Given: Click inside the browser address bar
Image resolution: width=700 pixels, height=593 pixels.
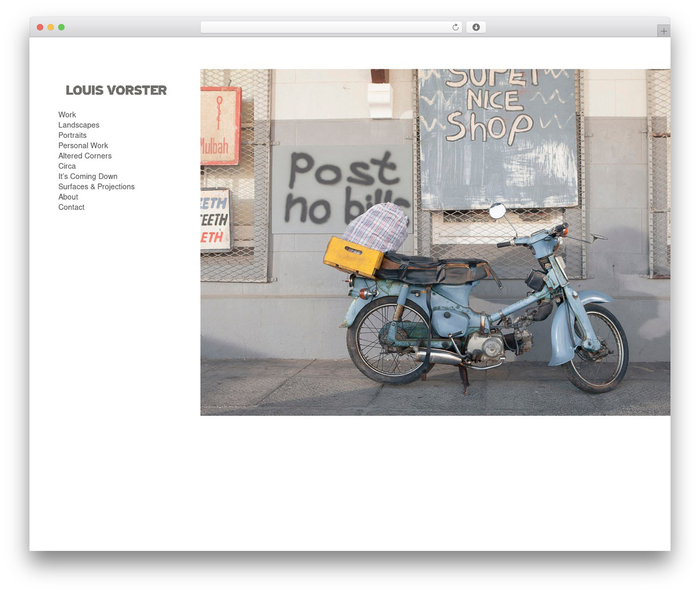Looking at the screenshot, I should tap(331, 27).
